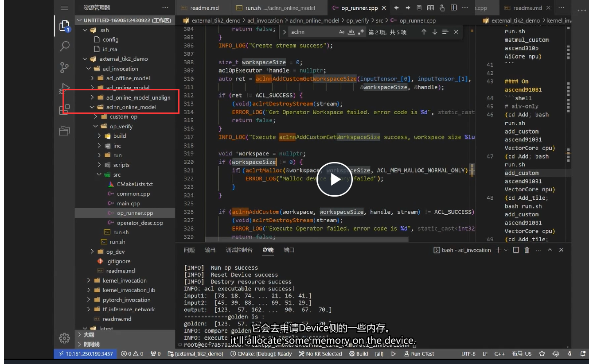589x364 pixels.
Task: Click the remote host 10.151.250.199:3457 indicator
Action: tap(86, 354)
